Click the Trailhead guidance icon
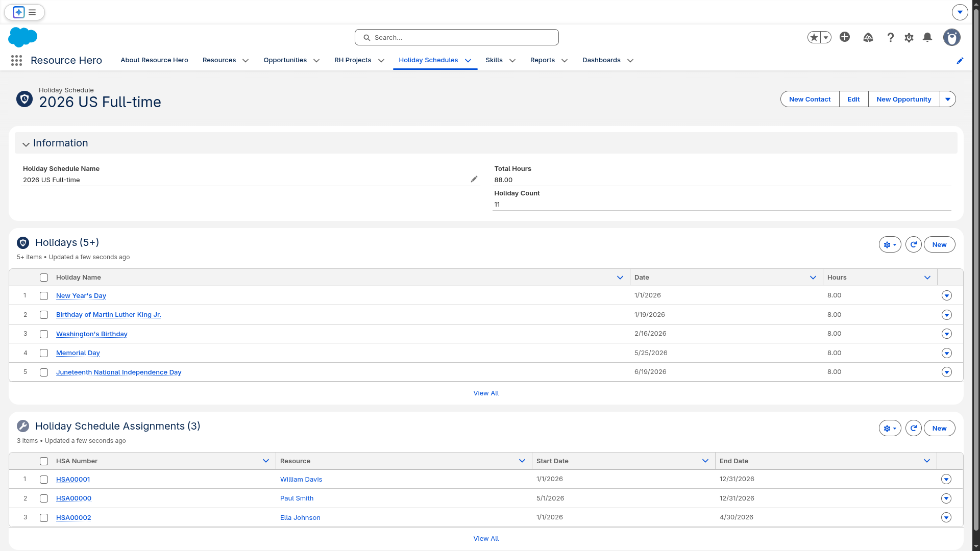The height and width of the screenshot is (551, 980). tap(868, 37)
